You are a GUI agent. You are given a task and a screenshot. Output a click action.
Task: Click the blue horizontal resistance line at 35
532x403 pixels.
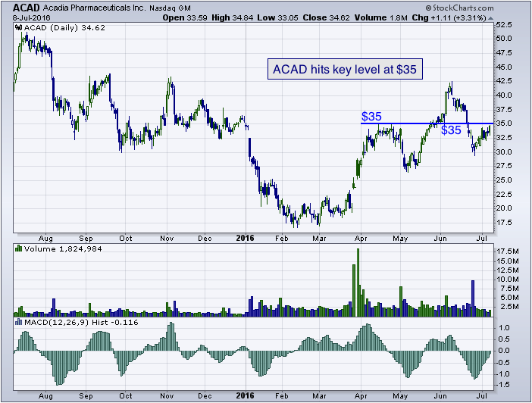[427, 123]
